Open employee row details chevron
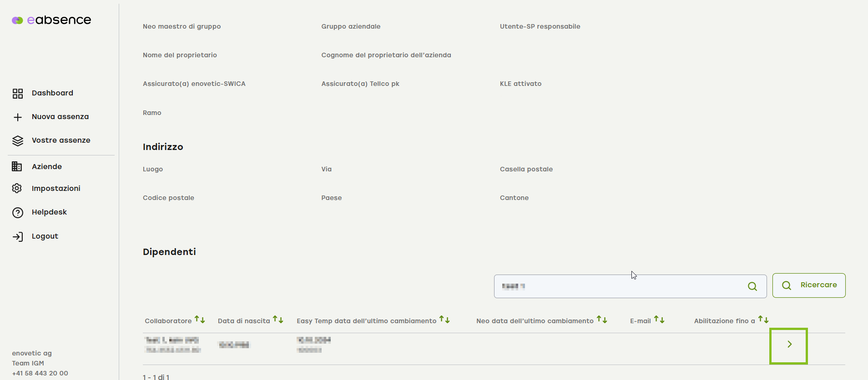The height and width of the screenshot is (380, 868). click(789, 345)
